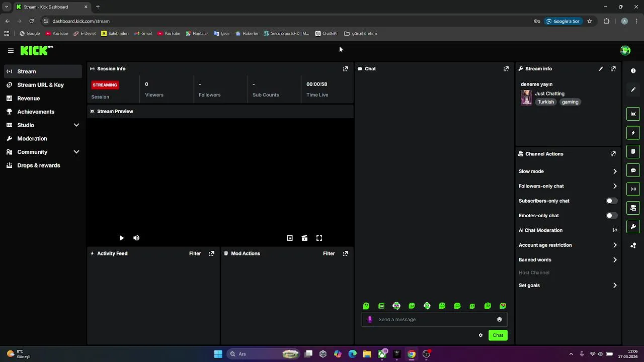Open Activity Feed Filter
644x362 pixels.
coord(195,253)
